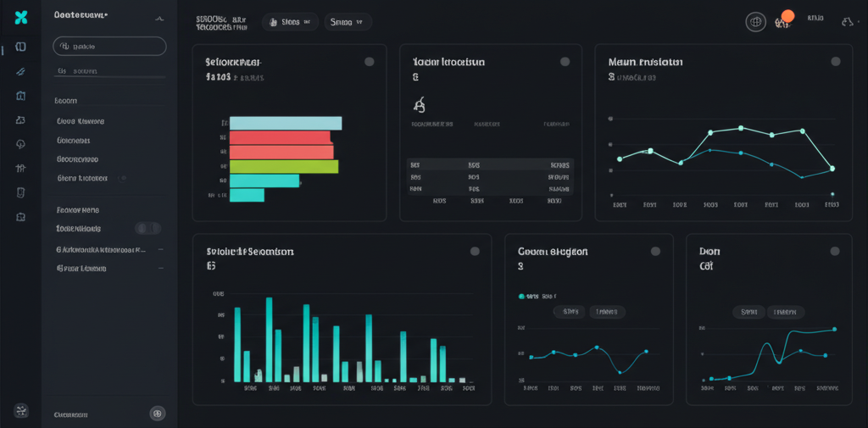Click the right pill button in the bottom-middle chart card
The image size is (868, 428).
606,312
